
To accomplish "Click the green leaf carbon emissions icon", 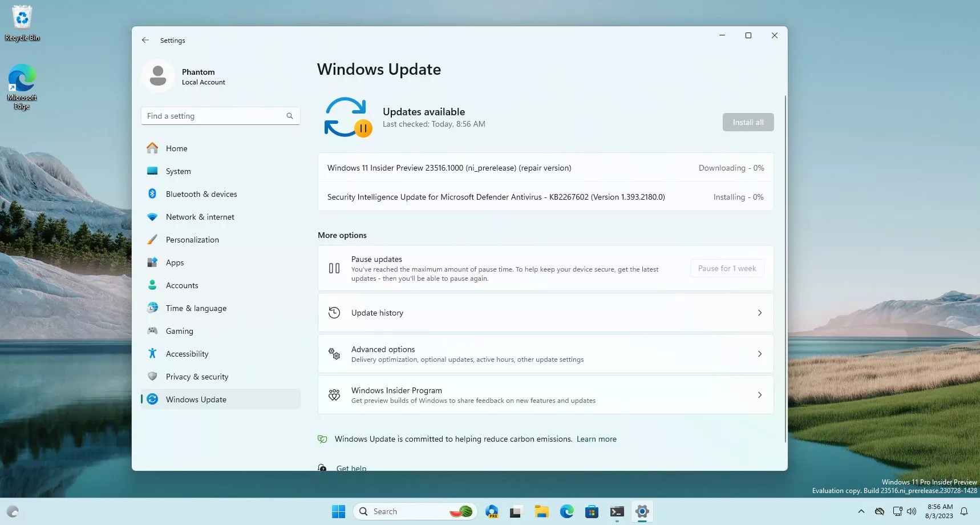I will (322, 439).
